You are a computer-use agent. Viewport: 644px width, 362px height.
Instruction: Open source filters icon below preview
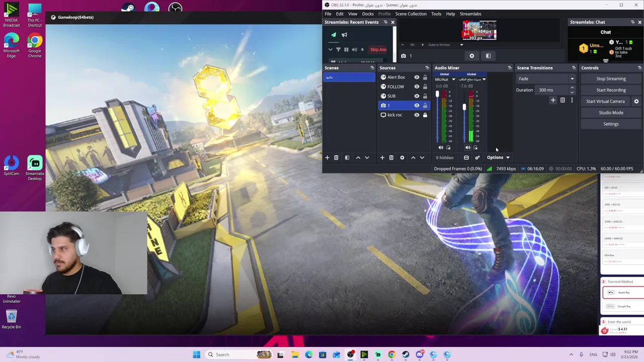[x=488, y=56]
